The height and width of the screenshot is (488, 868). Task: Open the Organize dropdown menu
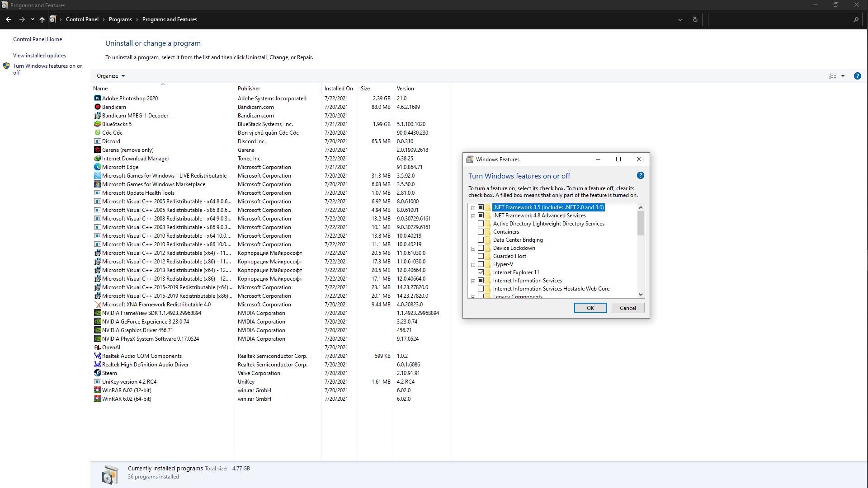(x=110, y=75)
